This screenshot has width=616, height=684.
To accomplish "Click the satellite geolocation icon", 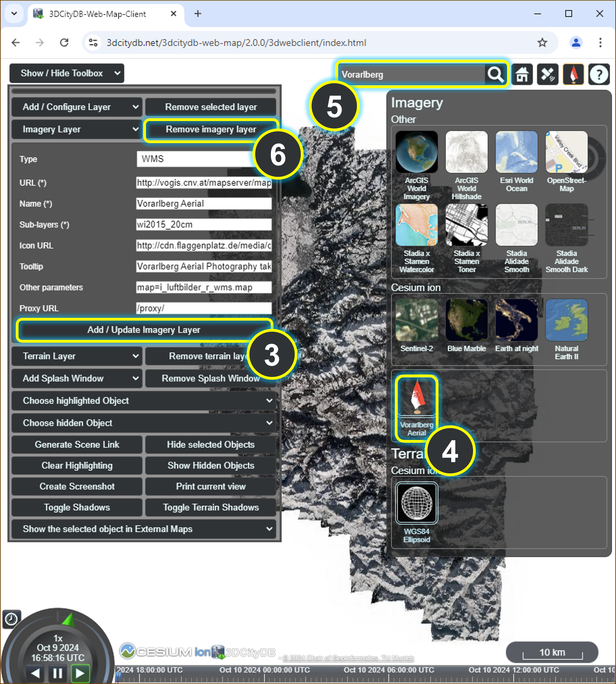I will (548, 74).
